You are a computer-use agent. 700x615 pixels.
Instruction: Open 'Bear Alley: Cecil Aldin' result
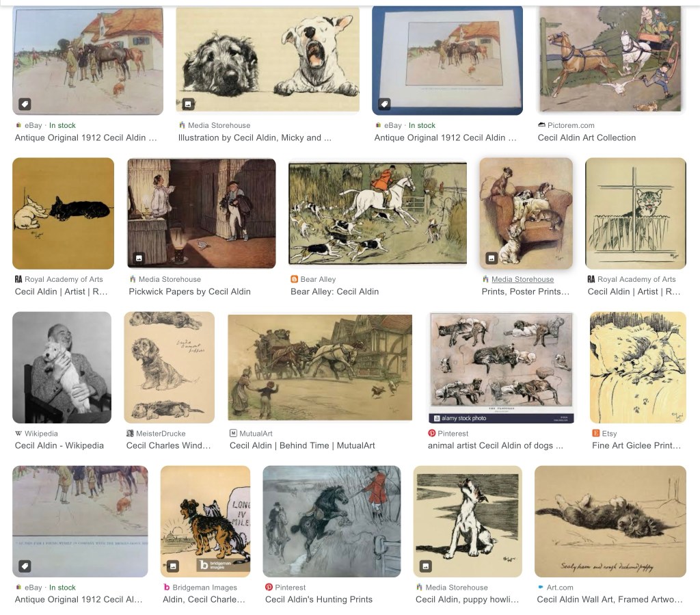335,291
